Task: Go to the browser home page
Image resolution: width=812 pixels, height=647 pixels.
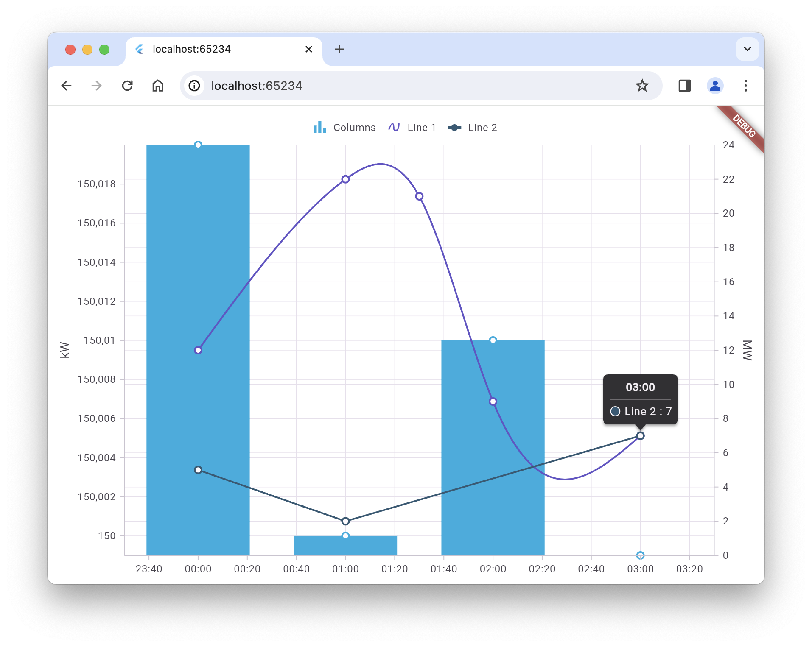Action: click(158, 86)
